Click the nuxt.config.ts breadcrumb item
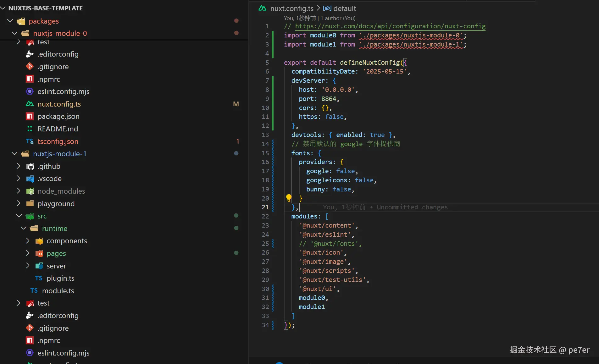The image size is (599, 364). point(292,8)
